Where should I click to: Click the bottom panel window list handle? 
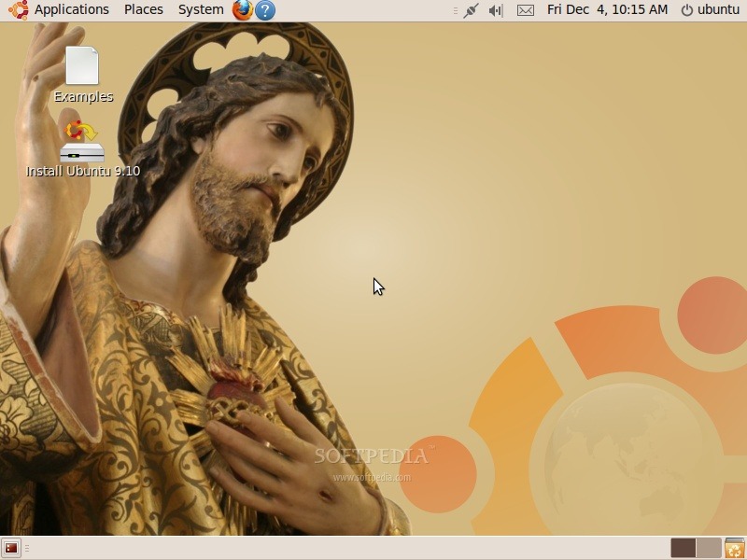point(27,549)
